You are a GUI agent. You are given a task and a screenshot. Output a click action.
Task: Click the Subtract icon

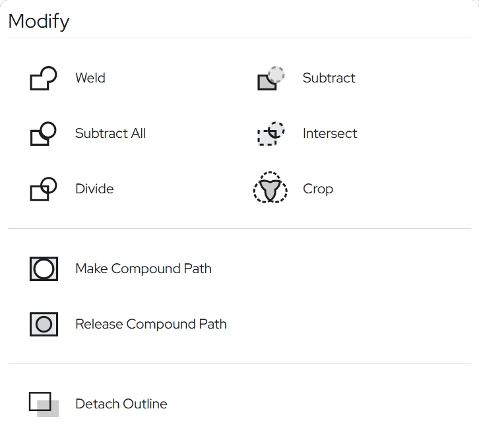(x=271, y=79)
